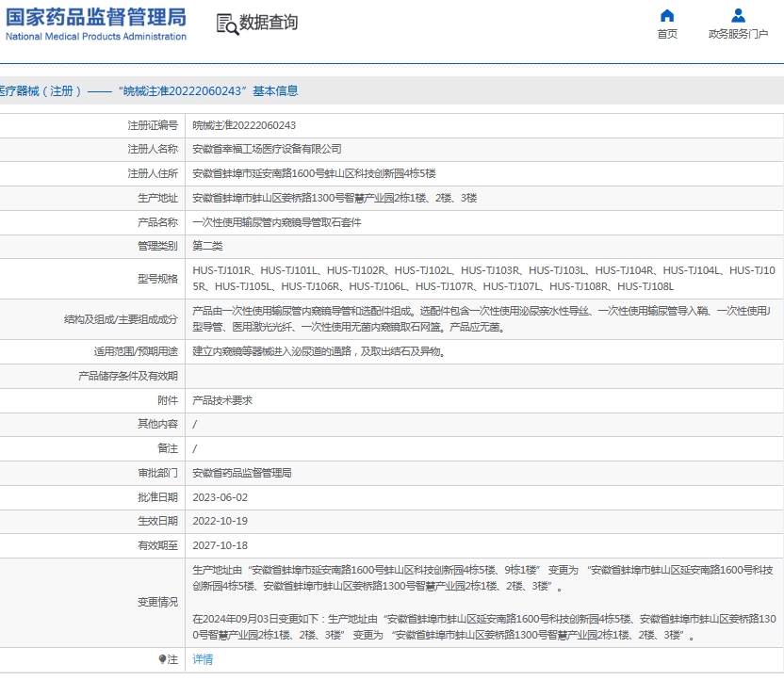Click the 变更情况 row label

click(x=157, y=603)
